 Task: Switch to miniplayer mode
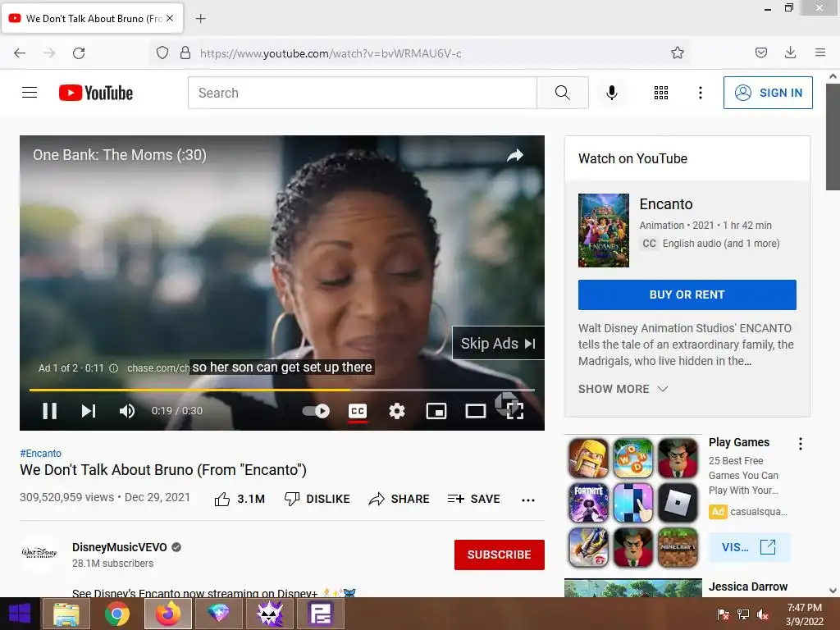pyautogui.click(x=436, y=411)
